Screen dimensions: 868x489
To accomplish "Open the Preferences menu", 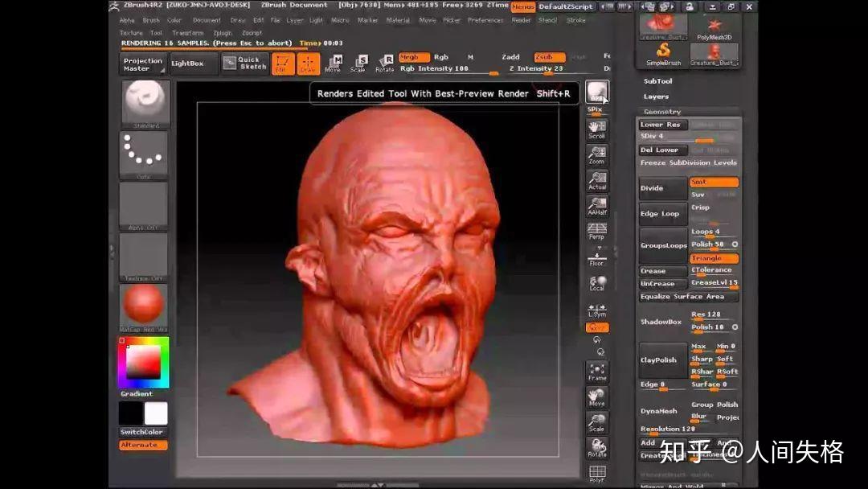I will pos(486,20).
